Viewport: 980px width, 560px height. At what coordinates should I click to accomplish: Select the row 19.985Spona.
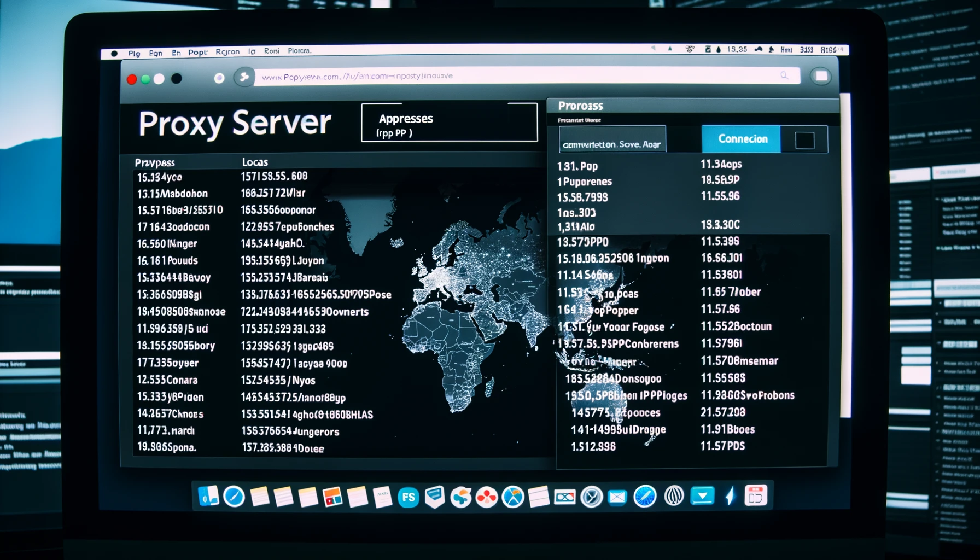coord(167,447)
